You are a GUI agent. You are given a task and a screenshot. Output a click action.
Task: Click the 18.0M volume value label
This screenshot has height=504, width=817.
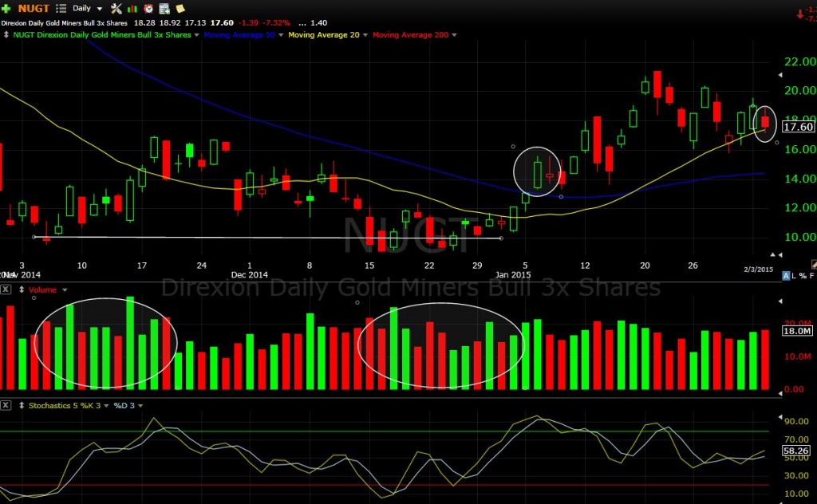pos(797,331)
